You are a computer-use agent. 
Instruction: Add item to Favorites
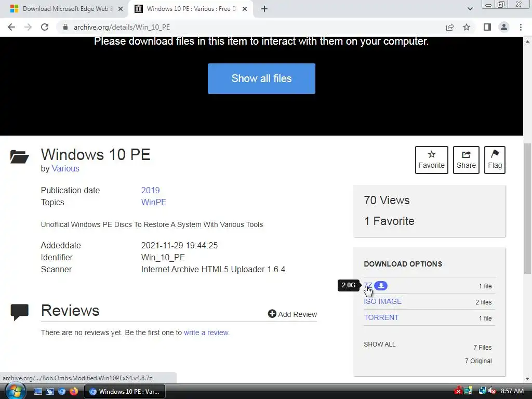tap(431, 160)
